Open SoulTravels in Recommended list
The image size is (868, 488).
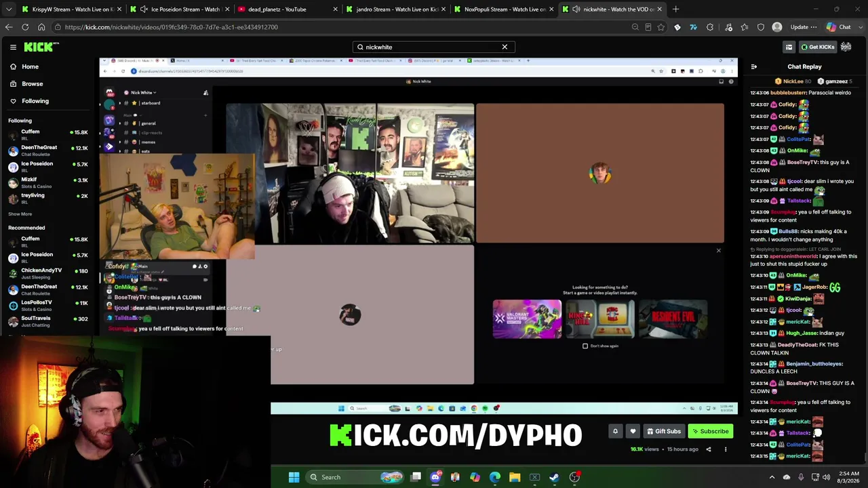(x=47, y=322)
